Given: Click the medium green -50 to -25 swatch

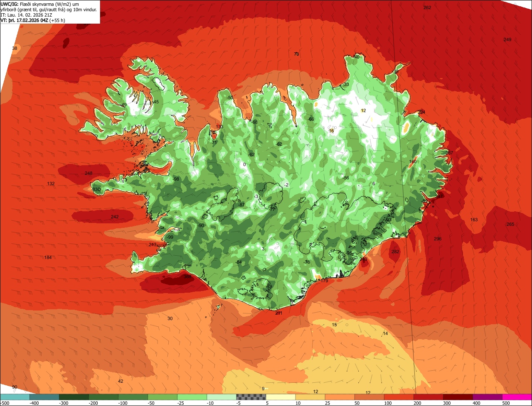Looking at the screenshot, I should click(163, 397).
